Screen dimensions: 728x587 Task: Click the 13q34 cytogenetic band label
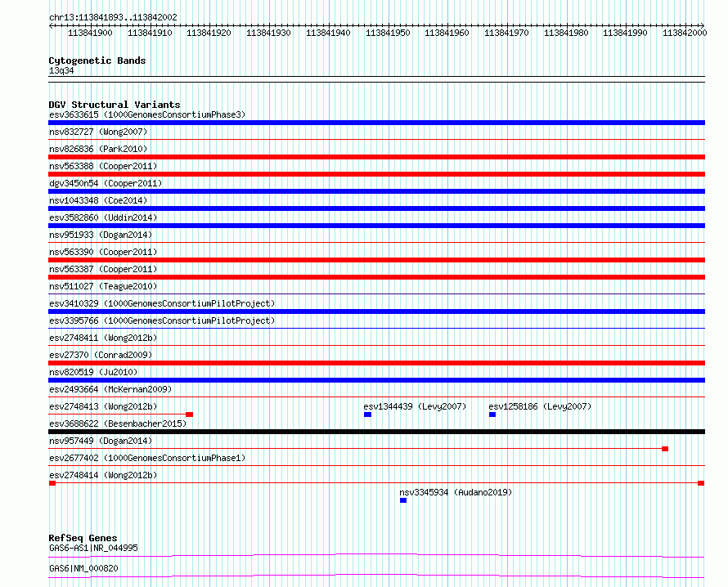click(61, 70)
